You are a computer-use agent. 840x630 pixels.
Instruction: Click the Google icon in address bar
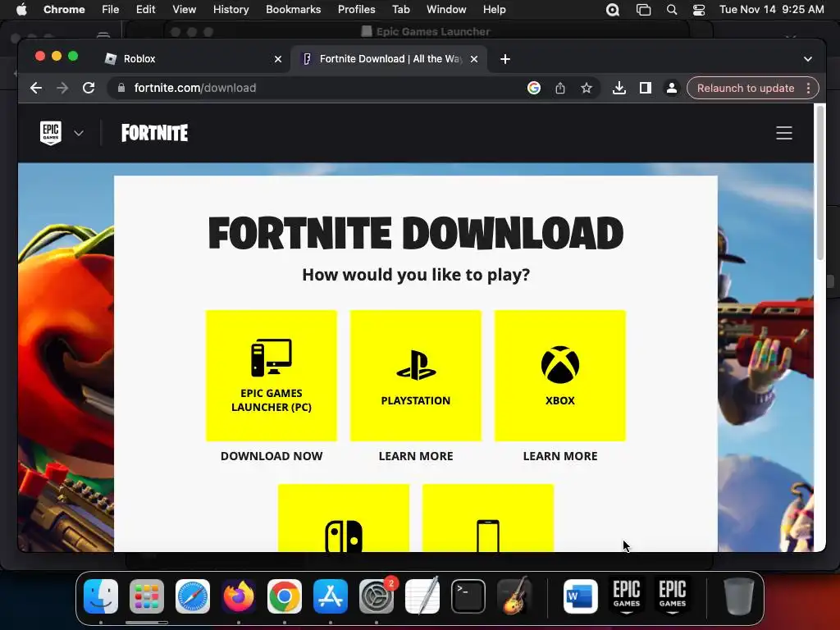pyautogui.click(x=533, y=88)
